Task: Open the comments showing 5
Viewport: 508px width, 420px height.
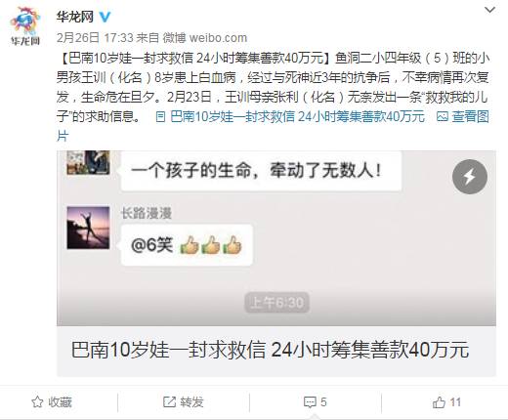Action: (x=315, y=402)
